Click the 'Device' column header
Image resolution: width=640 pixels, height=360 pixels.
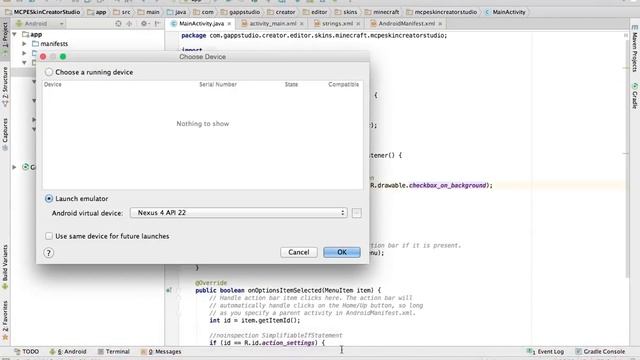(53, 84)
